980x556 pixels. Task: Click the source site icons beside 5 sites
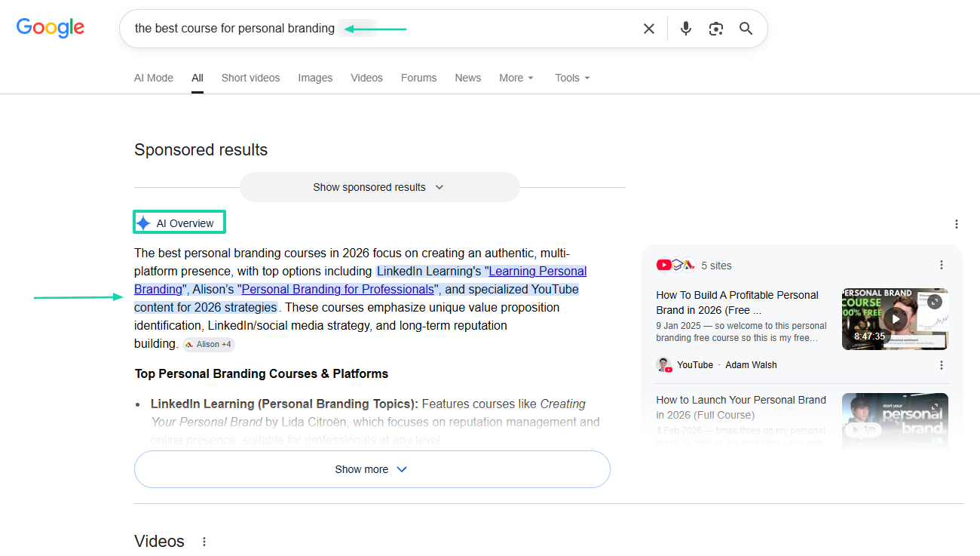(675, 265)
